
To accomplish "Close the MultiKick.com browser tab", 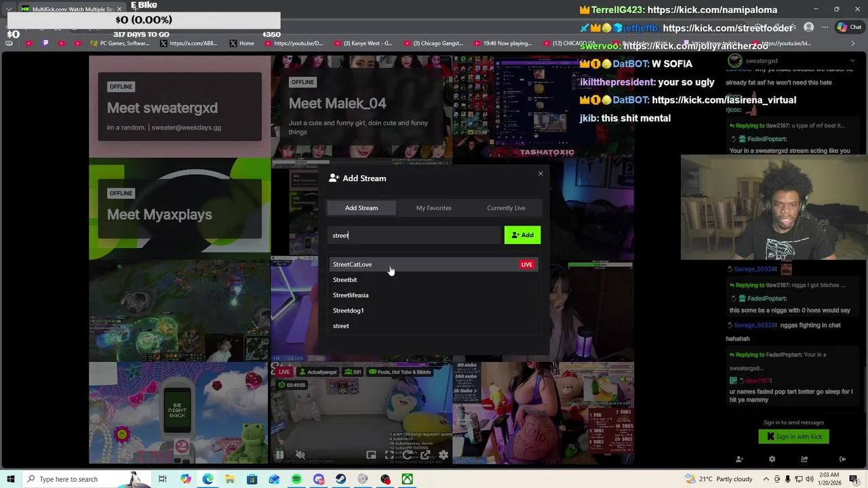I will click(119, 9).
